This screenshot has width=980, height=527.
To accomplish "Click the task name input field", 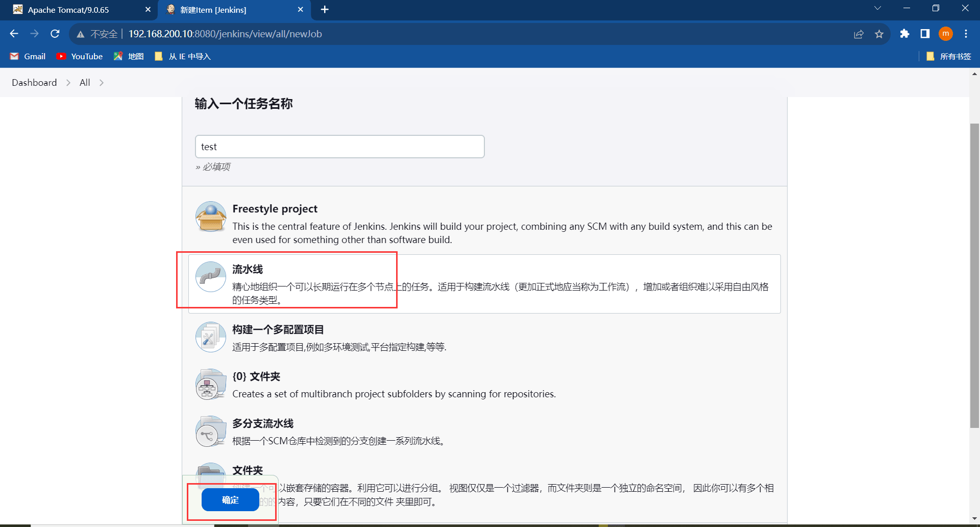I will (340, 147).
